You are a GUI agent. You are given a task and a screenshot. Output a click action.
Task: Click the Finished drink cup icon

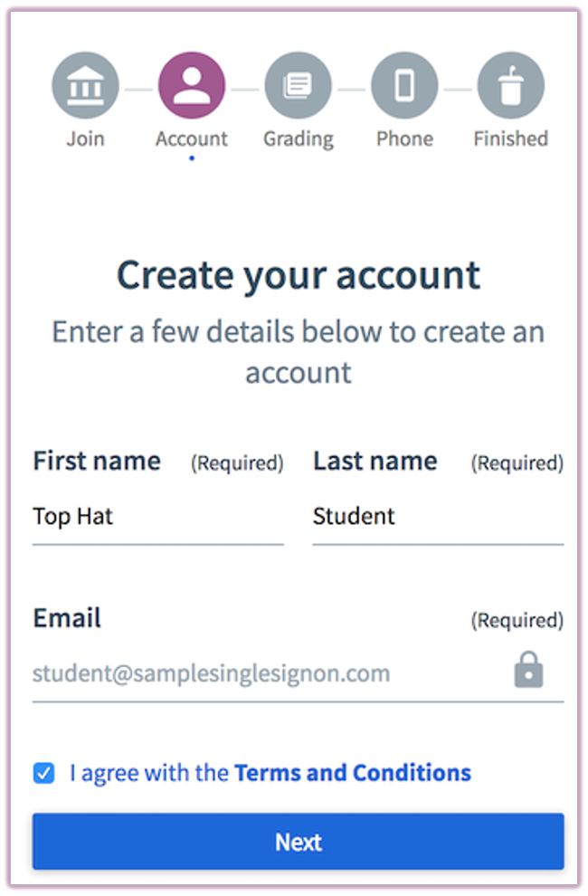pyautogui.click(x=510, y=84)
